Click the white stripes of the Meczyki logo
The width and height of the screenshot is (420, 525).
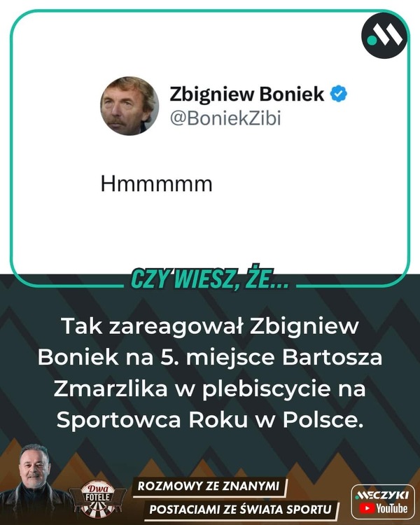point(389,34)
